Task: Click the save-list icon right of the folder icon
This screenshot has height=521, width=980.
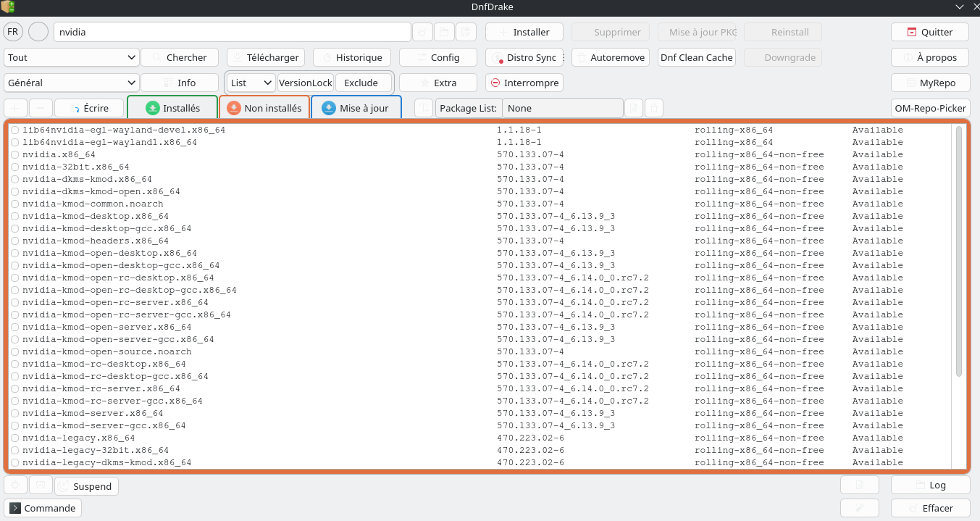Action: pos(466,32)
